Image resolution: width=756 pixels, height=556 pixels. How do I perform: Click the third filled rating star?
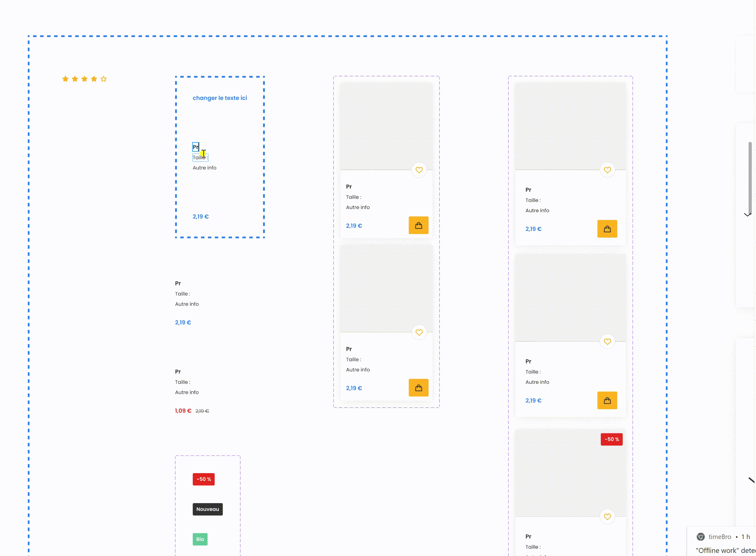84,79
